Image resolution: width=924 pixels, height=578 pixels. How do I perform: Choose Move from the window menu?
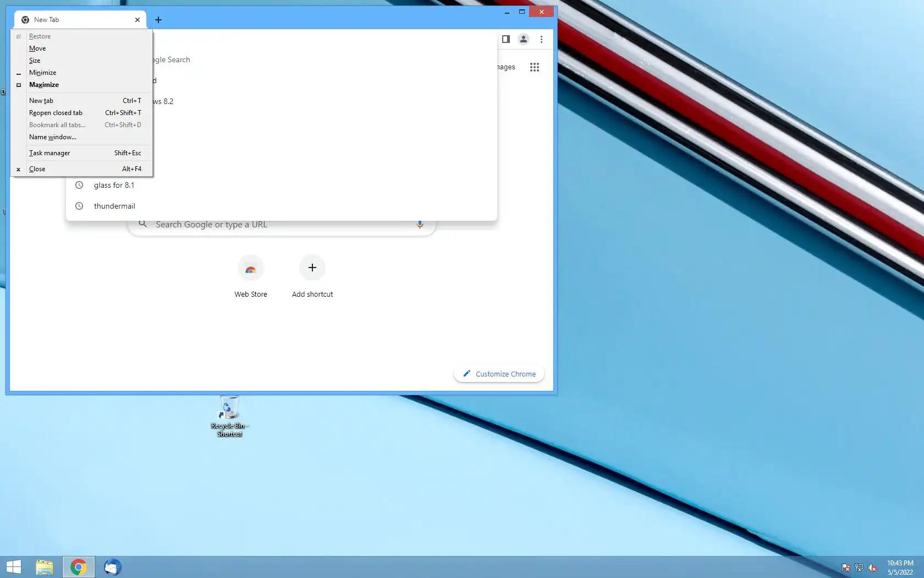point(81,48)
